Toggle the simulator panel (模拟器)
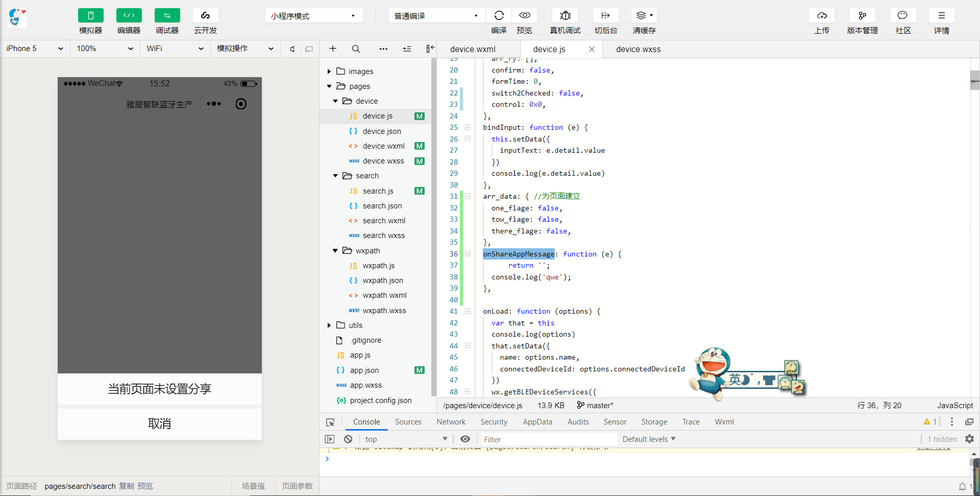 pyautogui.click(x=90, y=15)
